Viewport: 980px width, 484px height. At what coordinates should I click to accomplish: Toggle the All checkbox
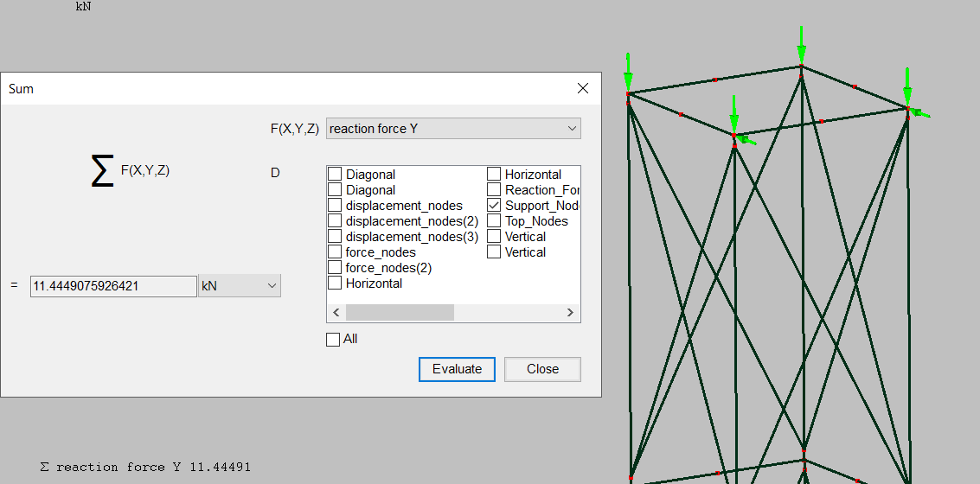(x=333, y=339)
